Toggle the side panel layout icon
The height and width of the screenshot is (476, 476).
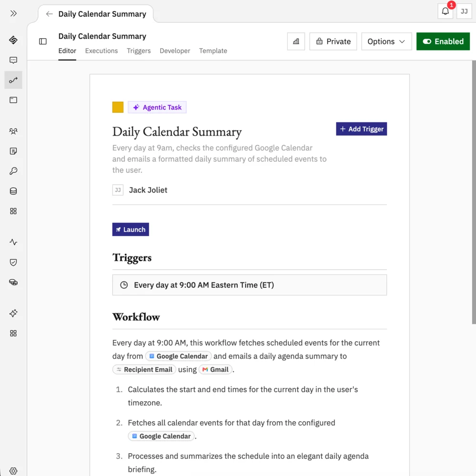[x=43, y=41]
